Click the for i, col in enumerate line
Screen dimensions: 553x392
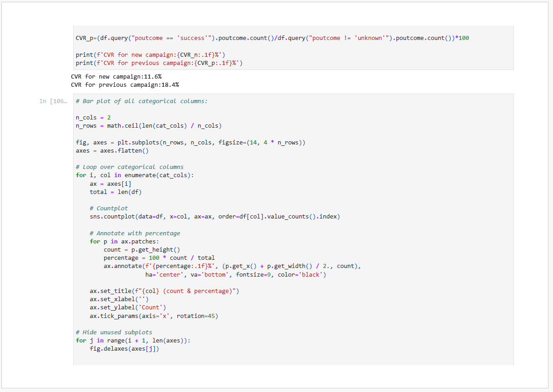tap(135, 175)
